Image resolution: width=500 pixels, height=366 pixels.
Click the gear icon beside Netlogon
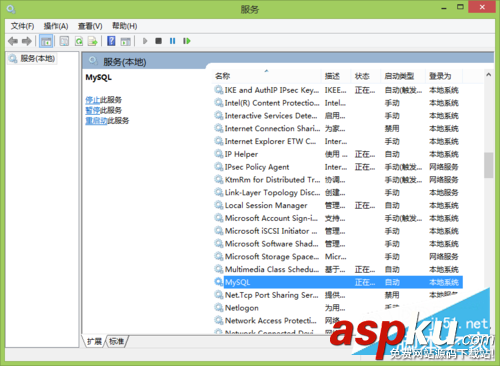pyautogui.click(x=219, y=308)
